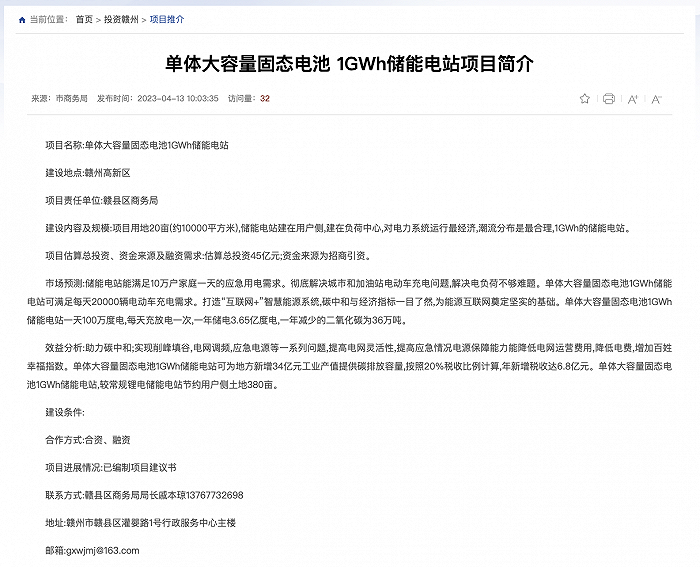Click the home icon in the breadcrumb
The width and height of the screenshot is (700, 567).
coord(23,19)
